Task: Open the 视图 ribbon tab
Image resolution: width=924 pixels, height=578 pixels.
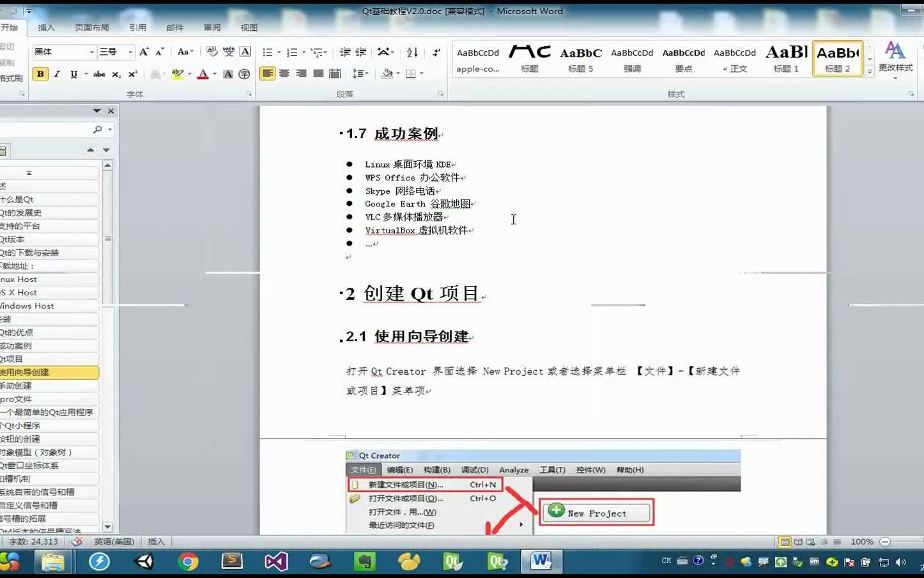Action: pyautogui.click(x=249, y=27)
